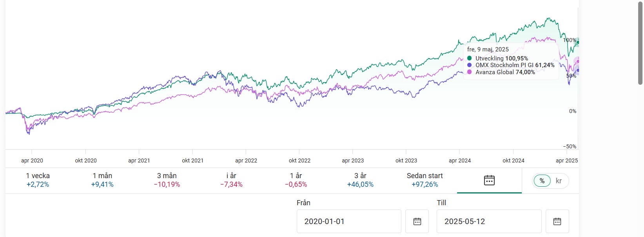The image size is (644, 237).
Task: Open the Från date picker calendar icon
Action: 417,222
